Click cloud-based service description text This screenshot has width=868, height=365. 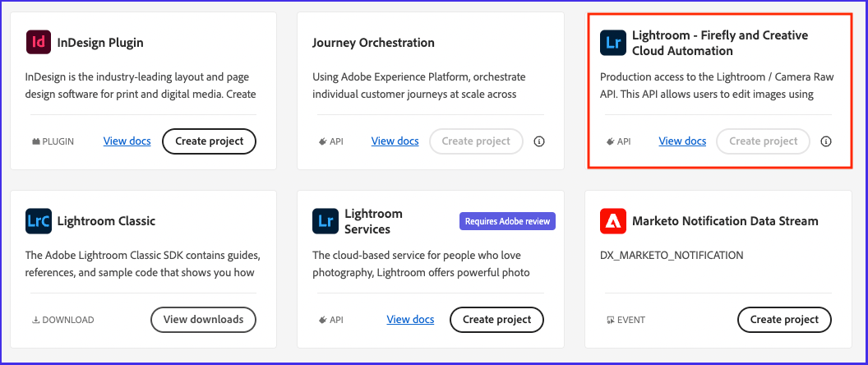click(421, 264)
